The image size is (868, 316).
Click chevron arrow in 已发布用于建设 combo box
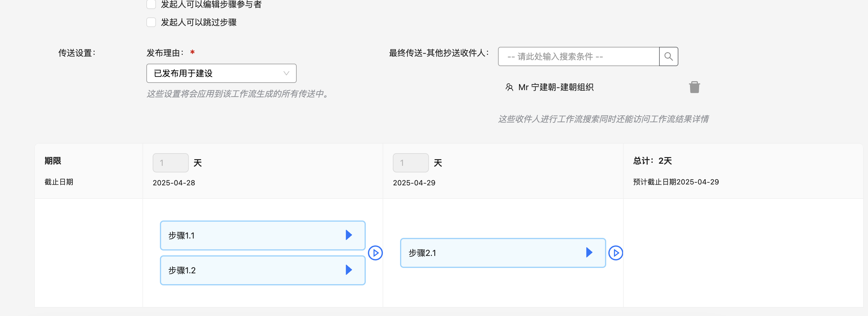pyautogui.click(x=286, y=73)
